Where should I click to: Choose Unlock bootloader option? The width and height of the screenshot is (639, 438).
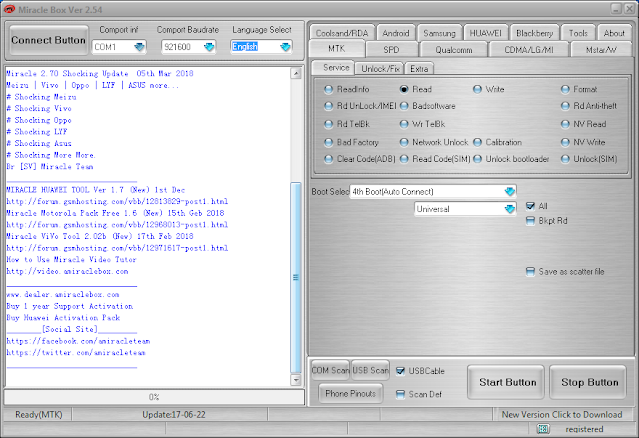[477, 159]
